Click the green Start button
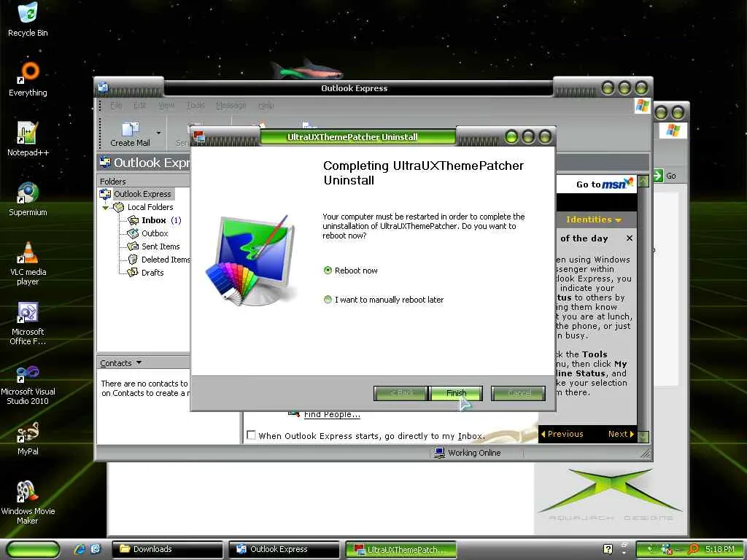 click(33, 549)
